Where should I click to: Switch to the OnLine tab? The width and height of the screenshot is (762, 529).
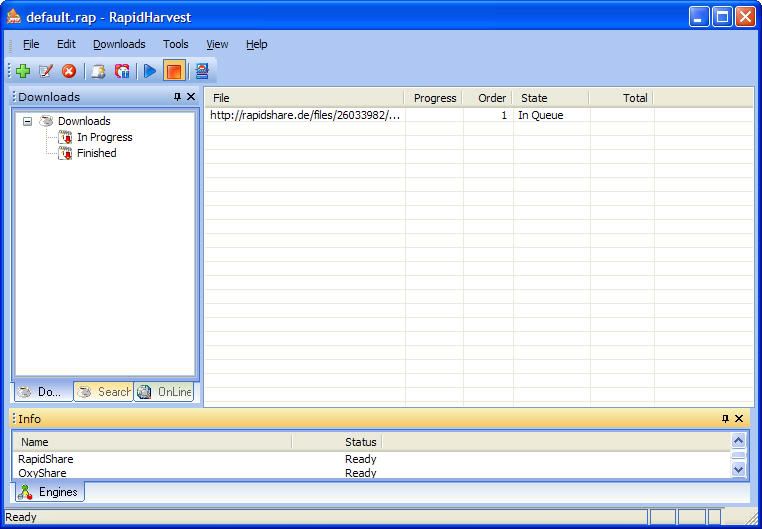coord(165,392)
